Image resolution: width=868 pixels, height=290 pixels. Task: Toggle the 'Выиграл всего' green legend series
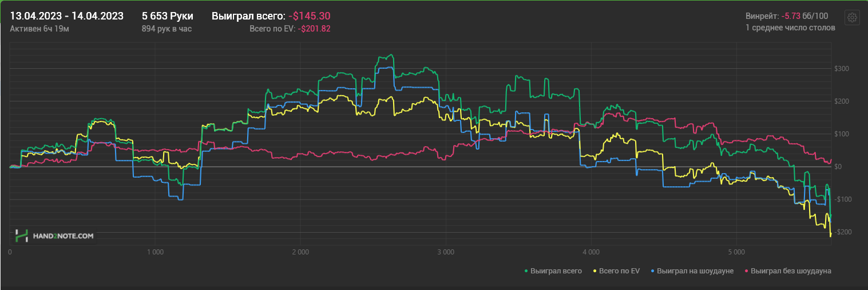point(554,271)
